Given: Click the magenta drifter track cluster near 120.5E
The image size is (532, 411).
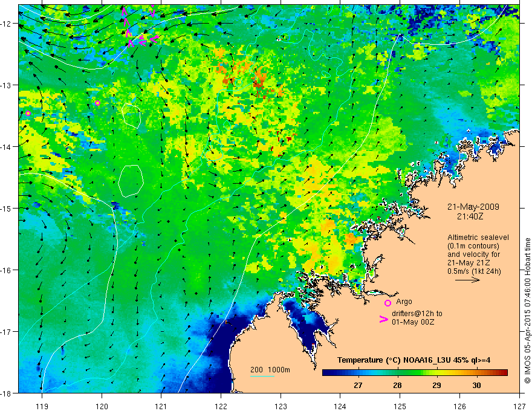Looking at the screenshot, I should 139,27.
